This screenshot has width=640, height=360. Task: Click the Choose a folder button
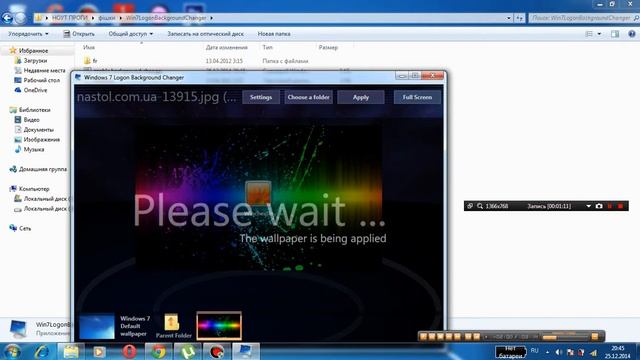pyautogui.click(x=309, y=97)
